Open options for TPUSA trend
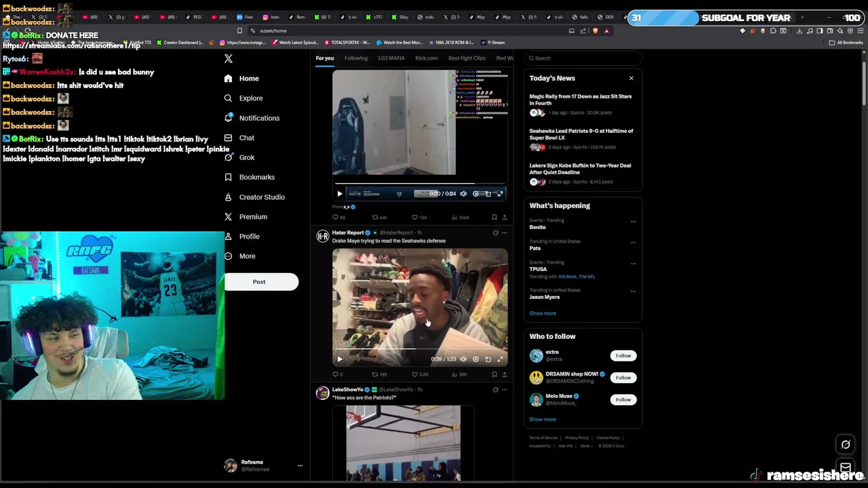Image resolution: width=868 pixels, height=488 pixels. 633,264
